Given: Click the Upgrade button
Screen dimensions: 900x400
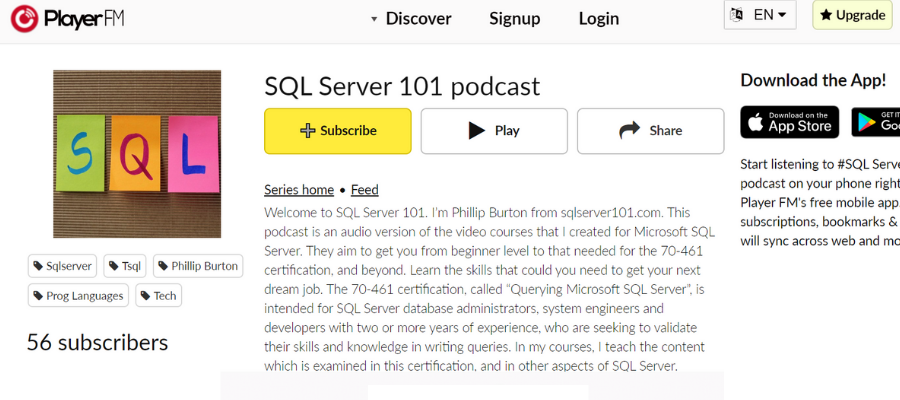Looking at the screenshot, I should pyautogui.click(x=852, y=15).
